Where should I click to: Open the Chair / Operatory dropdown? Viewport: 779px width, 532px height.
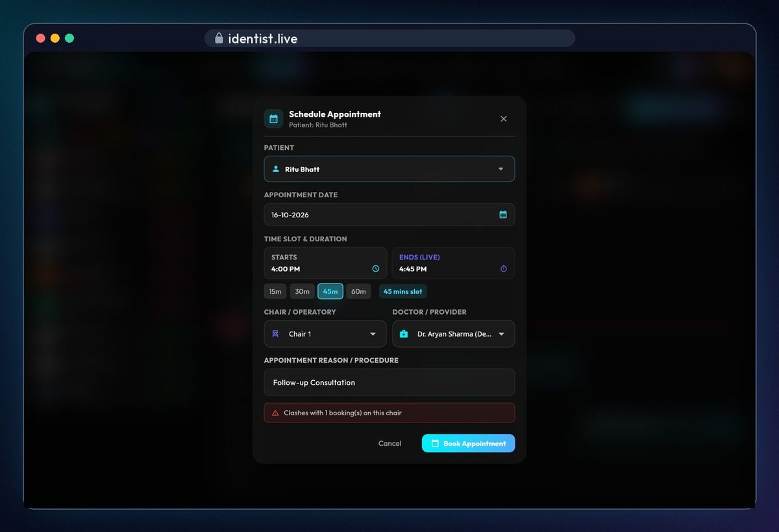click(x=325, y=333)
